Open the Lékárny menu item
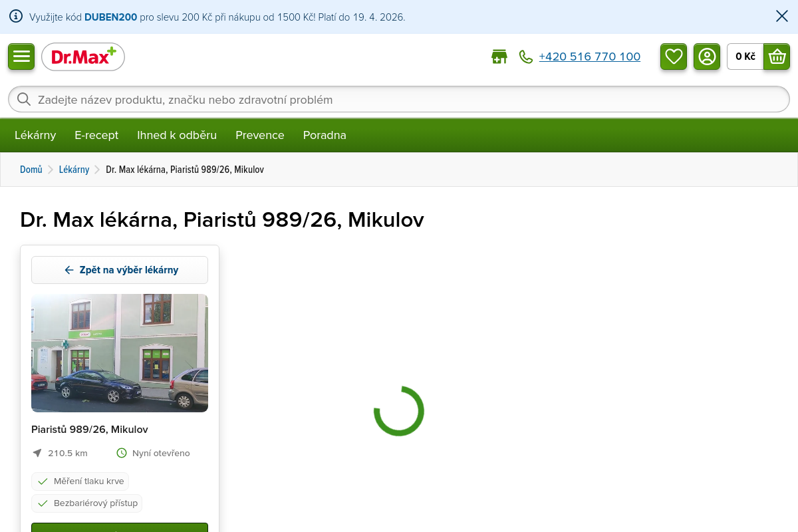This screenshot has width=798, height=532. (x=35, y=136)
